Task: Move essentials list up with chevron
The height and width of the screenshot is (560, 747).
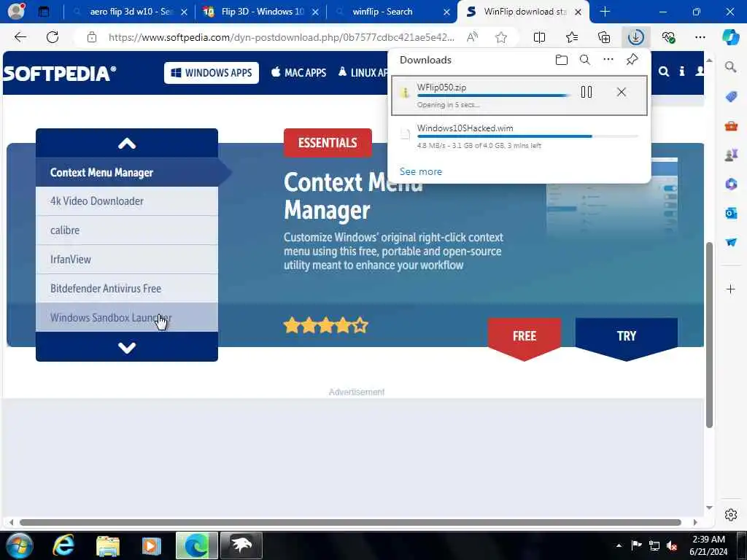Action: point(127,144)
